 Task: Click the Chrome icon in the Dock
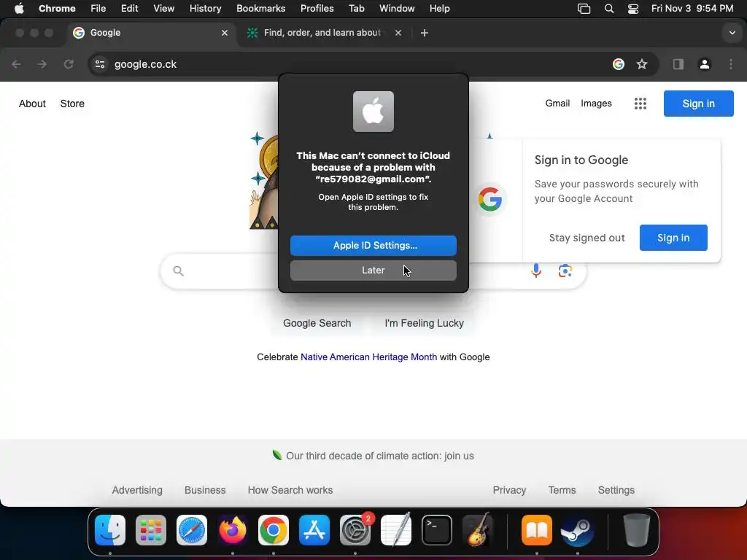click(x=274, y=530)
